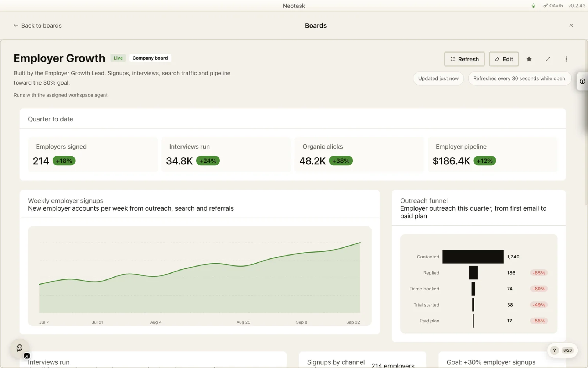Click the 8/20 progress counter

click(x=567, y=350)
